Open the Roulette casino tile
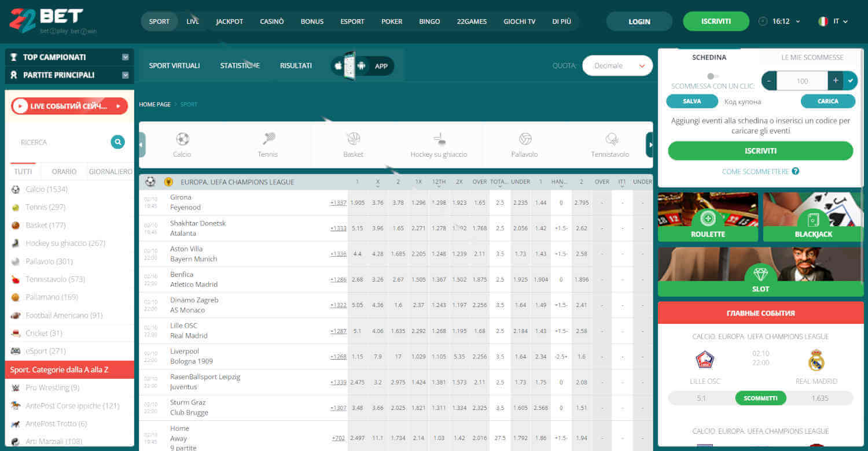This screenshot has height=451, width=868. tap(708, 217)
